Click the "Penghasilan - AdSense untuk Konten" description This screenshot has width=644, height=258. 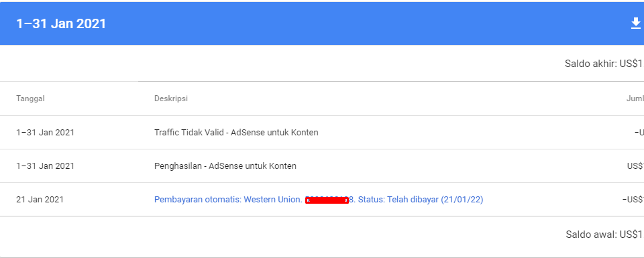click(225, 166)
